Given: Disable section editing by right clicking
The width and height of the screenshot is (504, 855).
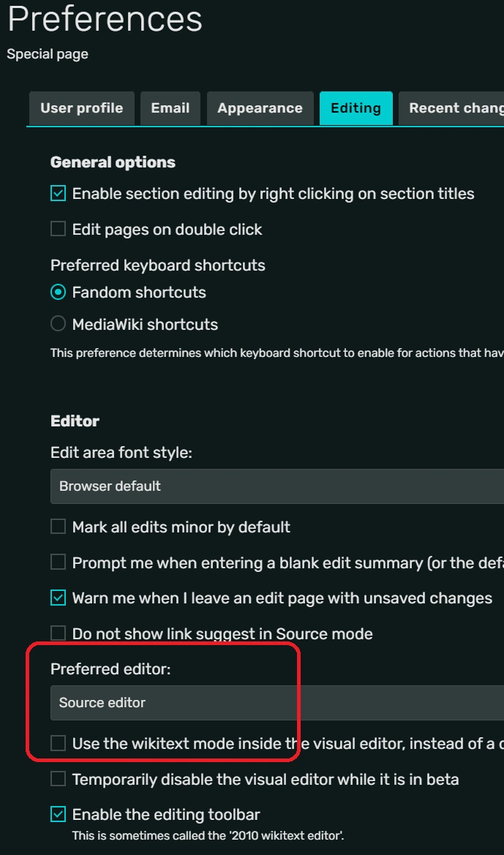Looking at the screenshot, I should coord(57,193).
